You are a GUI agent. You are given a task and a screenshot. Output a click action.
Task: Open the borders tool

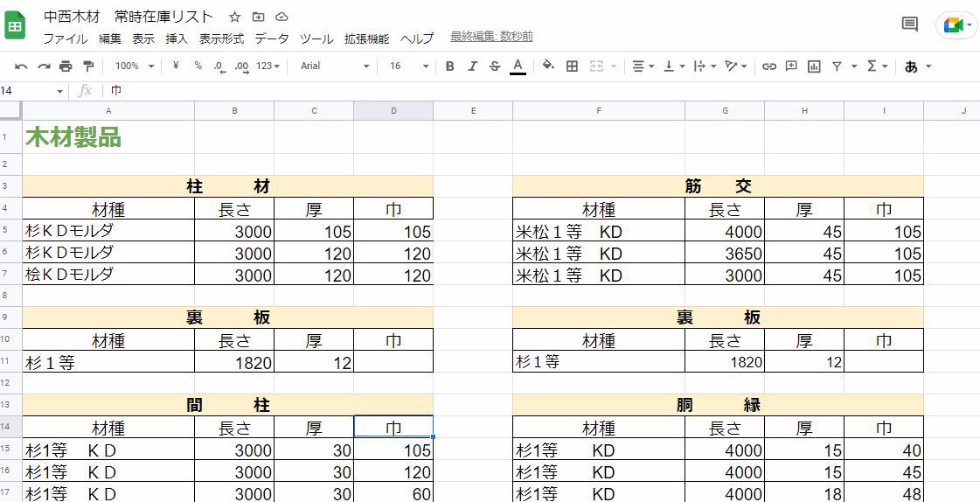point(573,66)
